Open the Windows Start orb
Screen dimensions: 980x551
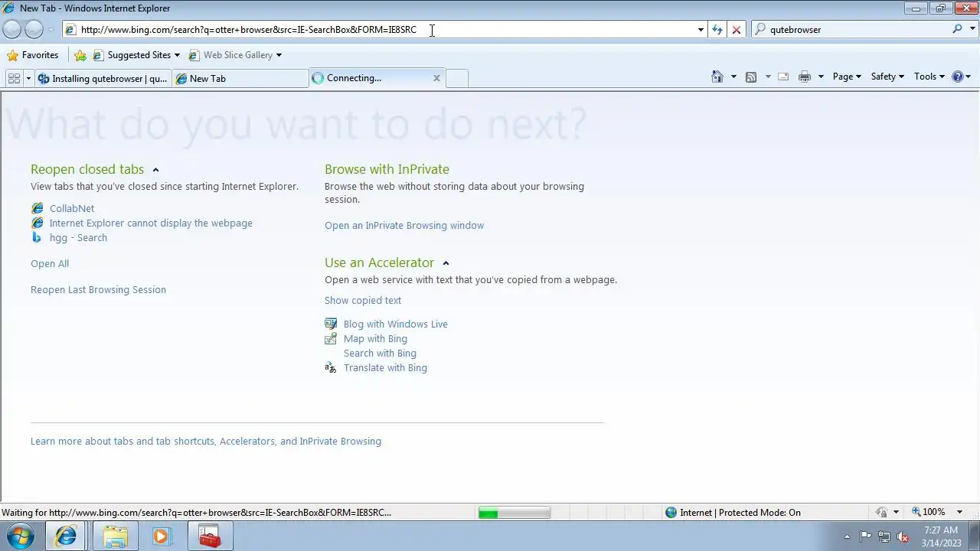click(x=21, y=536)
